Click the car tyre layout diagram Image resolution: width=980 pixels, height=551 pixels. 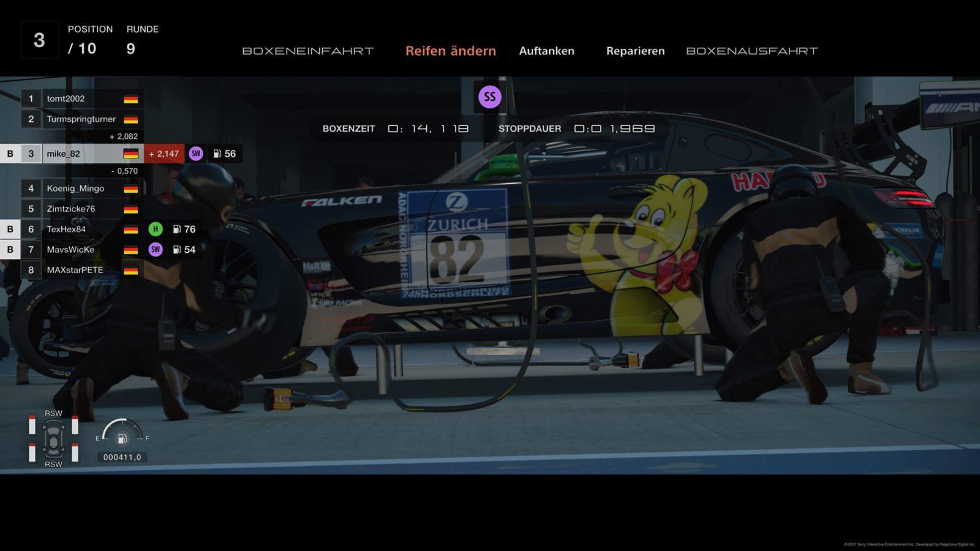click(53, 439)
